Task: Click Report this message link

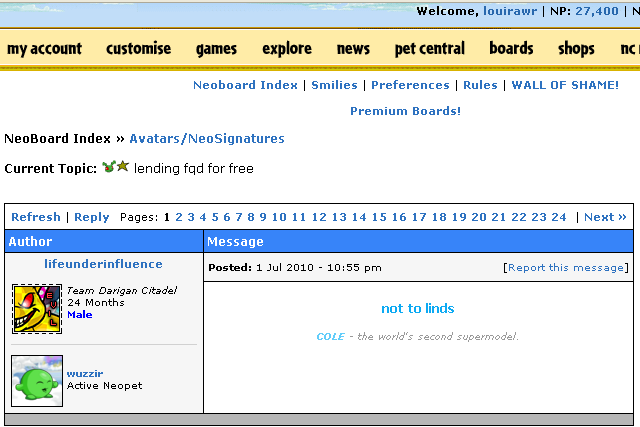Action: tap(566, 268)
